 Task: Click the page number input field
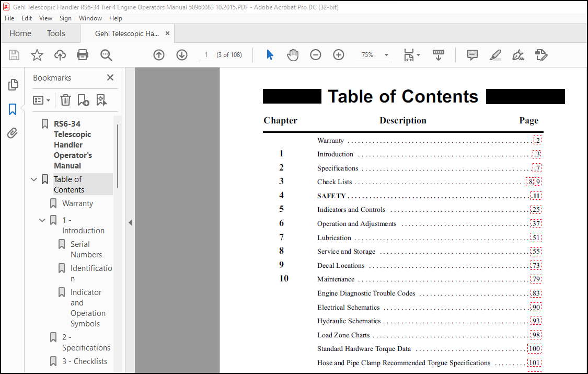click(205, 55)
